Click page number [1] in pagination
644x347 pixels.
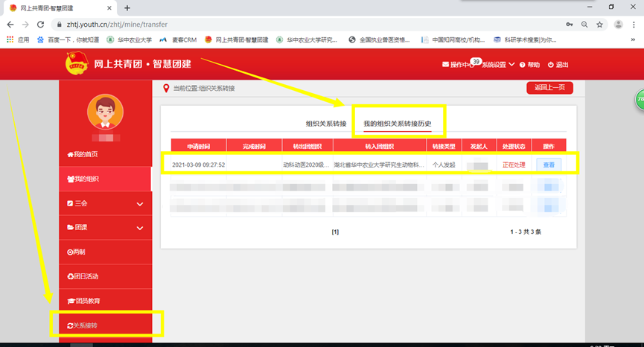[x=335, y=232]
